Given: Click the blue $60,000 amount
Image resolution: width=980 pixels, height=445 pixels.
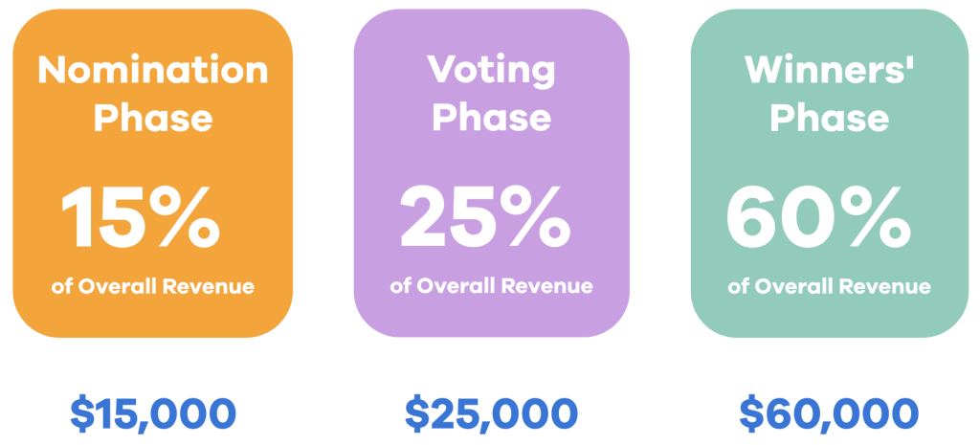Looking at the screenshot, I should (x=829, y=413).
